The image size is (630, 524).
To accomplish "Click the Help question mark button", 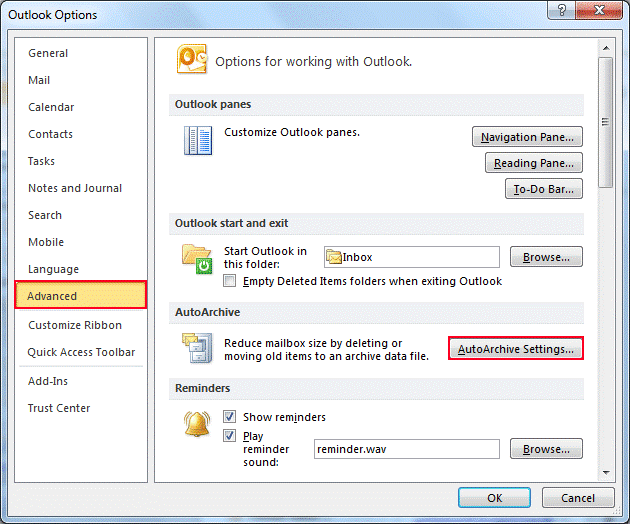I will point(562,10).
